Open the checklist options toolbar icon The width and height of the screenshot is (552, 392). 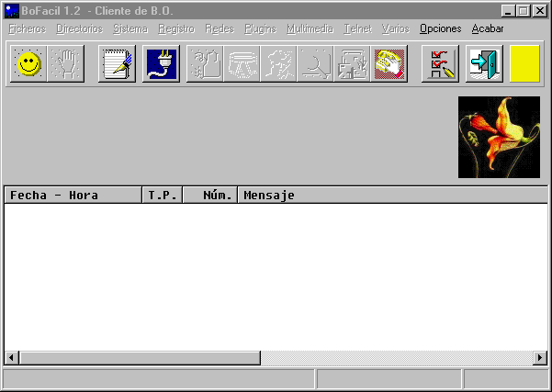[440, 64]
